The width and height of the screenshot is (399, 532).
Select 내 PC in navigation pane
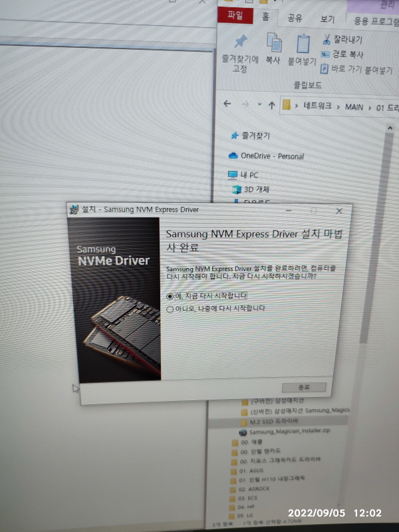click(x=243, y=175)
